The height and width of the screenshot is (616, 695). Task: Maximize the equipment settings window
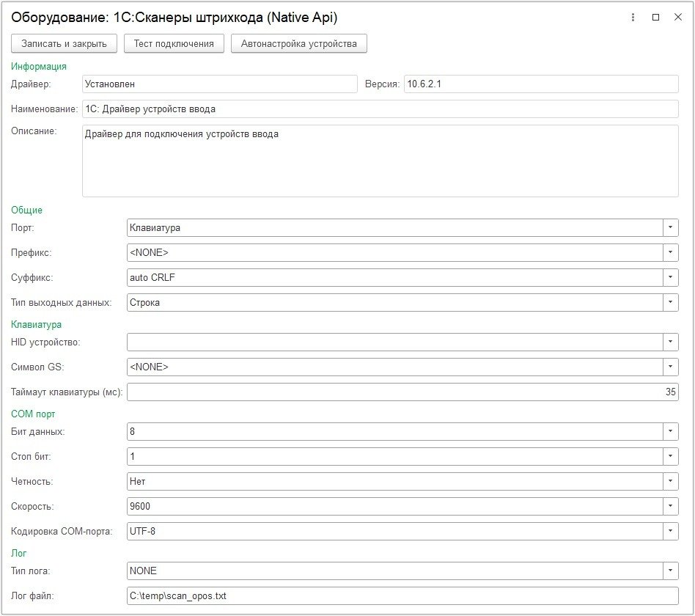click(x=655, y=17)
